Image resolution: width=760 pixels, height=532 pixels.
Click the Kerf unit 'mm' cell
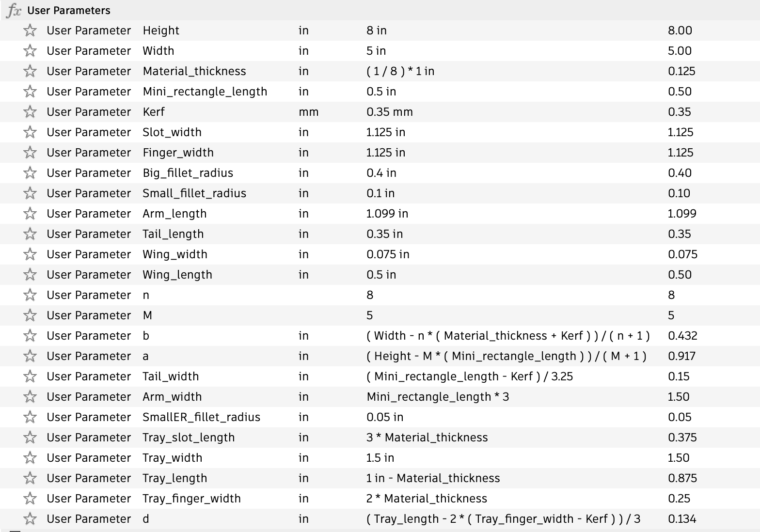[x=309, y=112]
